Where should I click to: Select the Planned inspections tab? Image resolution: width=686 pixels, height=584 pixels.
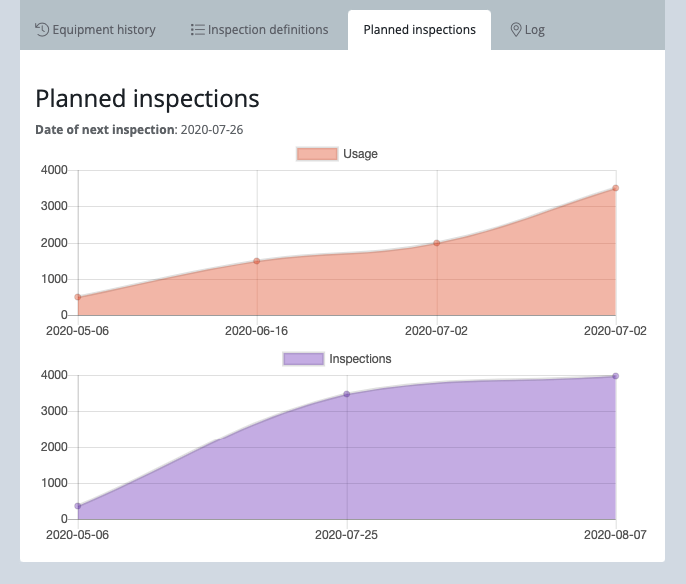(x=419, y=30)
